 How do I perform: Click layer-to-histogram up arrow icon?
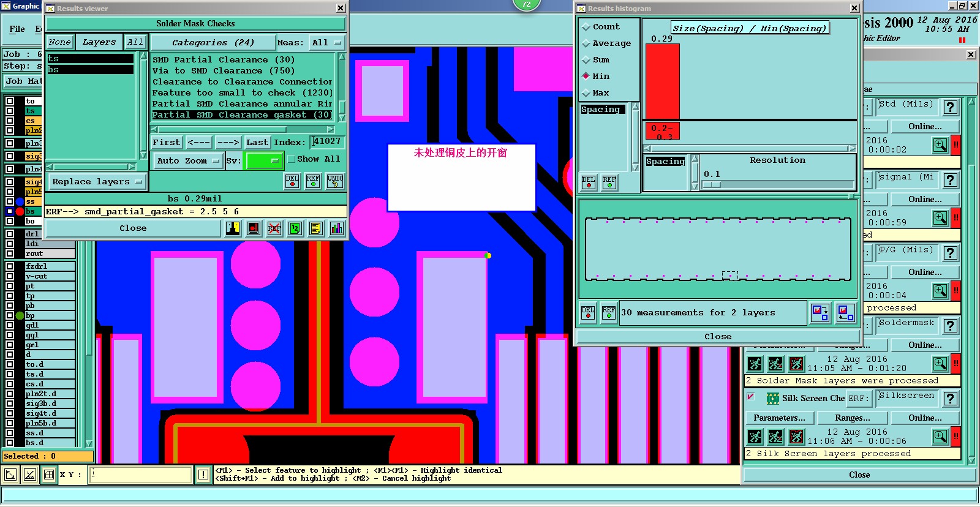pyautogui.click(x=846, y=313)
